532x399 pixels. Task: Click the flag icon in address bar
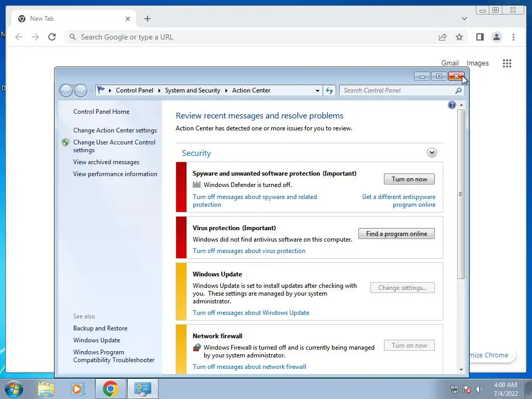pyautogui.click(x=101, y=90)
